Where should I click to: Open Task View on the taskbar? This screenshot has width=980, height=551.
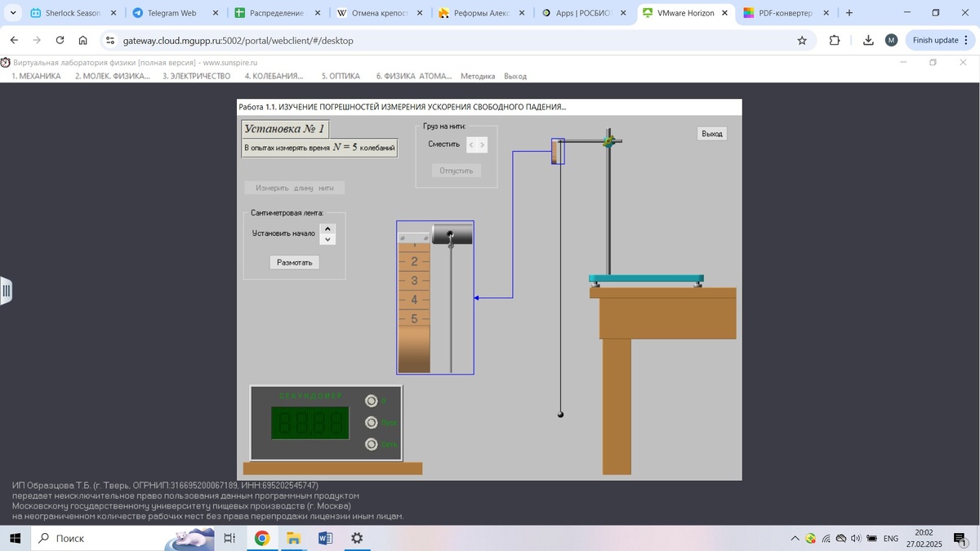pos(229,538)
